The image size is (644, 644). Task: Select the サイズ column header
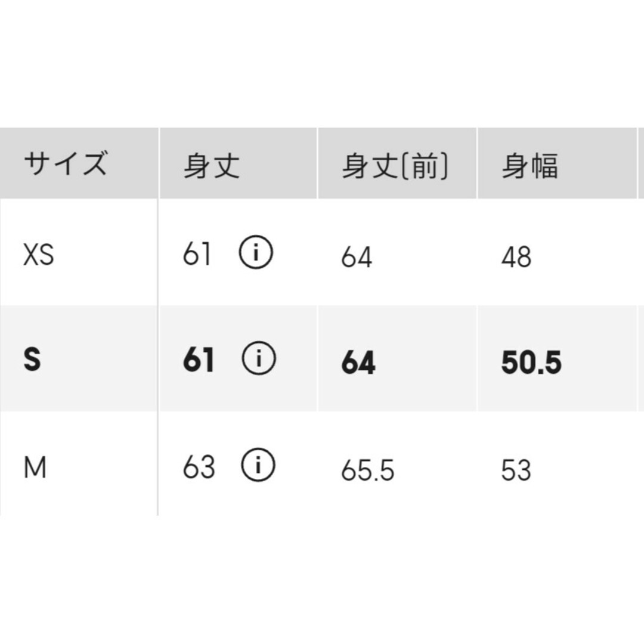point(66,163)
